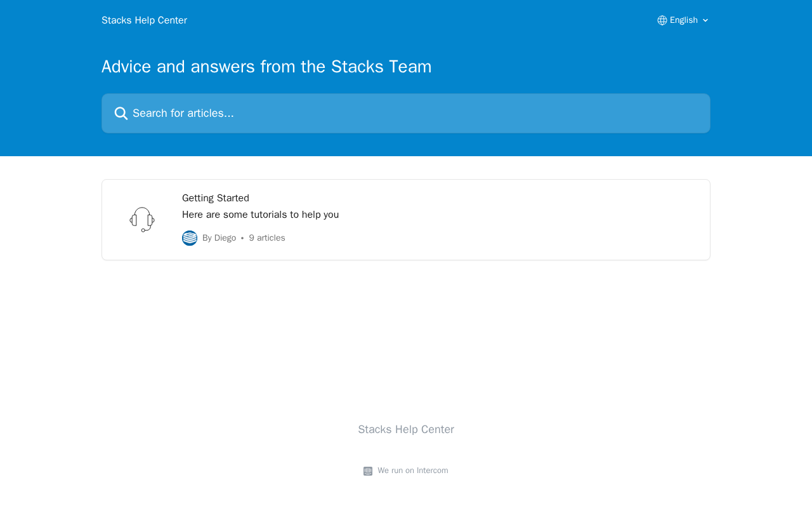Click the headset icon in Getting Started card
Screen dimensions: 812x508
coord(142,220)
